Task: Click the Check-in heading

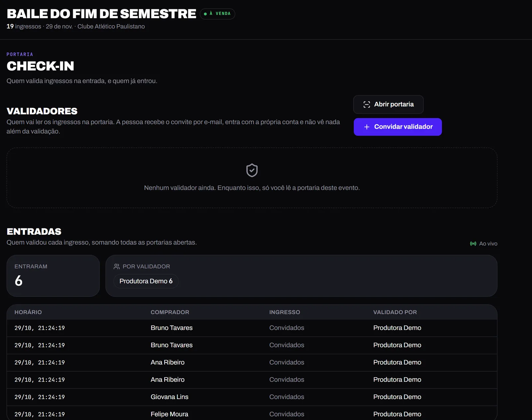Action: pos(40,66)
